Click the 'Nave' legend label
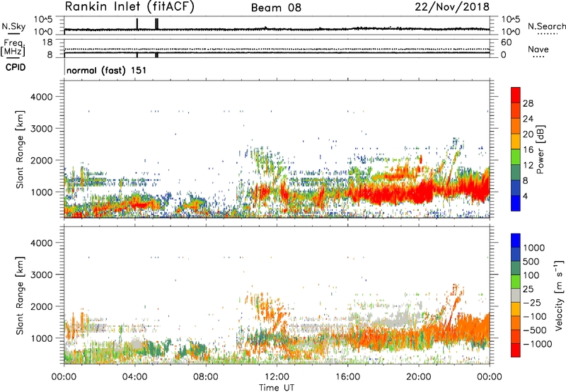Viewport: 566px width, 392px height. [x=538, y=50]
